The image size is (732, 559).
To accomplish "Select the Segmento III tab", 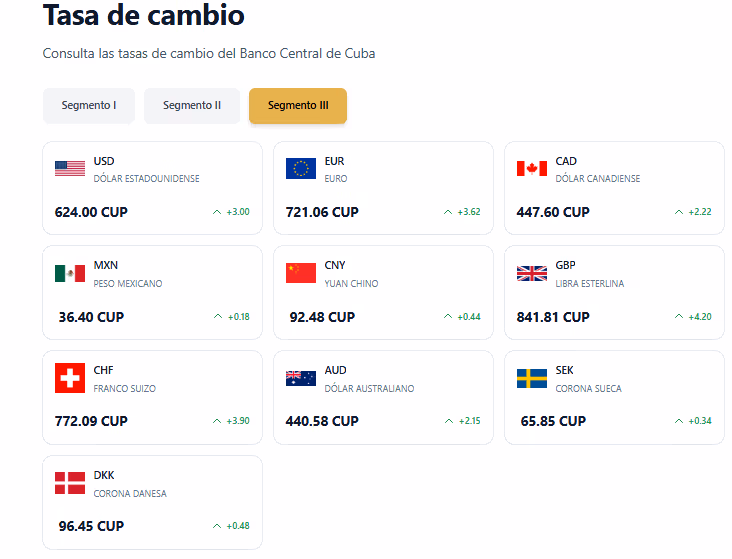I will [x=298, y=106].
